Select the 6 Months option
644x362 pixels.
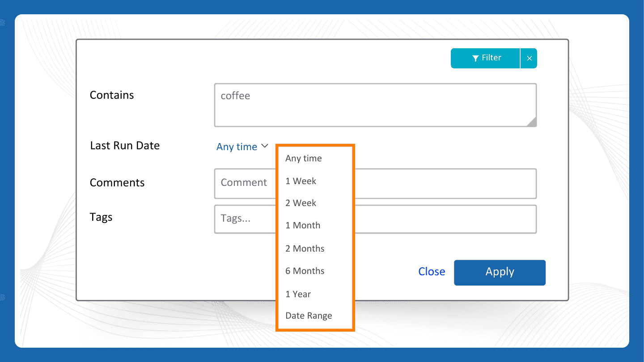click(x=305, y=271)
